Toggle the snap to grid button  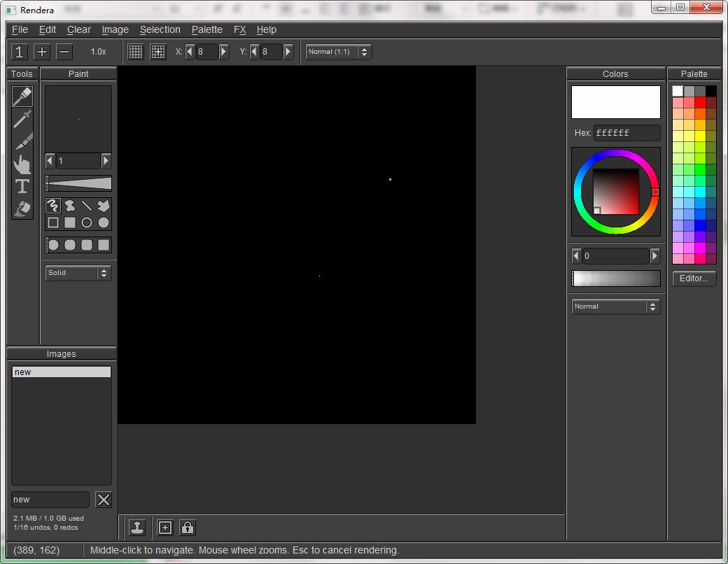(x=158, y=52)
